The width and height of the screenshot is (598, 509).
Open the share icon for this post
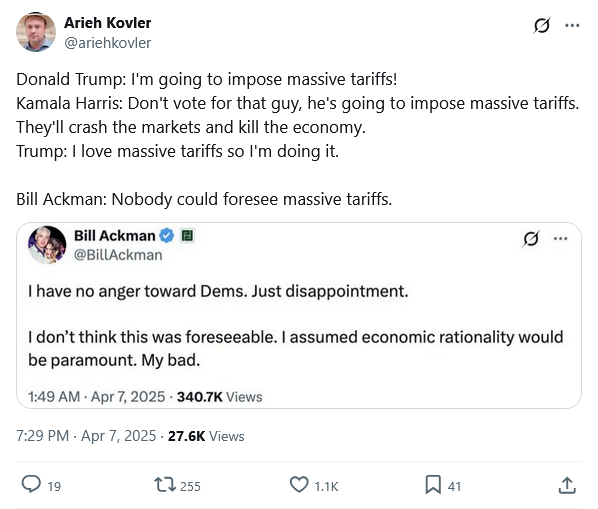pyautogui.click(x=567, y=485)
